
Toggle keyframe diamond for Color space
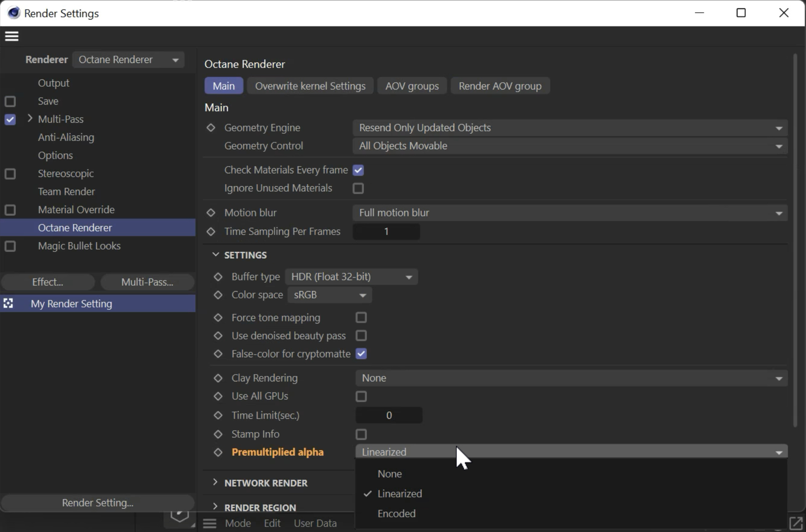[x=218, y=295]
